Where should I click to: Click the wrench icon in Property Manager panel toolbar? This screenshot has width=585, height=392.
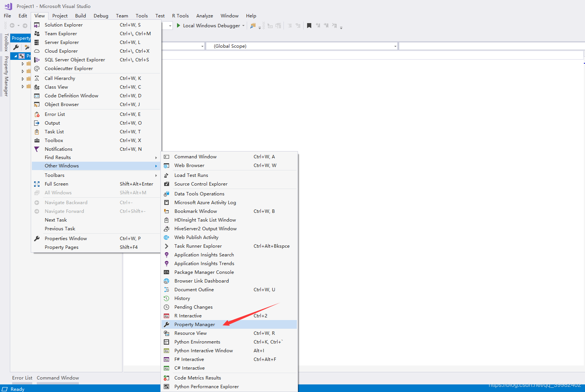16,47
